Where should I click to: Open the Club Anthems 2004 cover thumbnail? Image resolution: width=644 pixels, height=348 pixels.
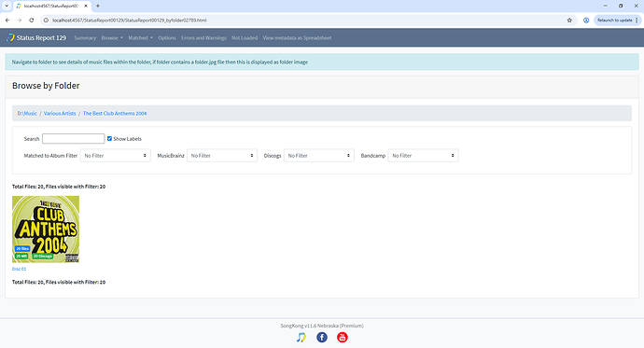click(46, 229)
